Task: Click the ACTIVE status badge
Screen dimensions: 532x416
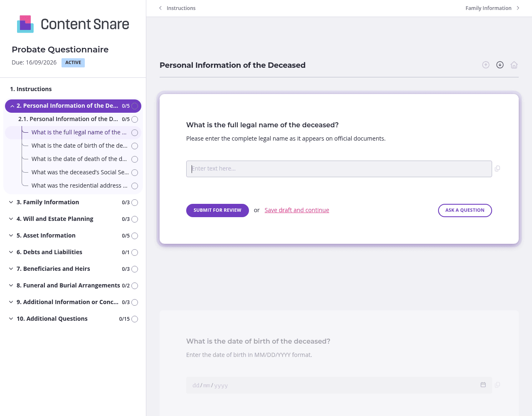Action: point(73,63)
